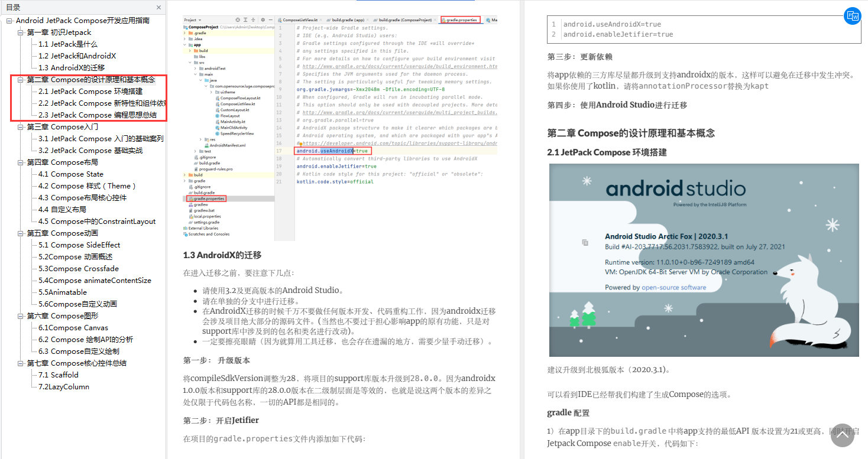Screen dimensions: 868x459
Task: Open section 5.5Animatable
Action: tap(63, 292)
